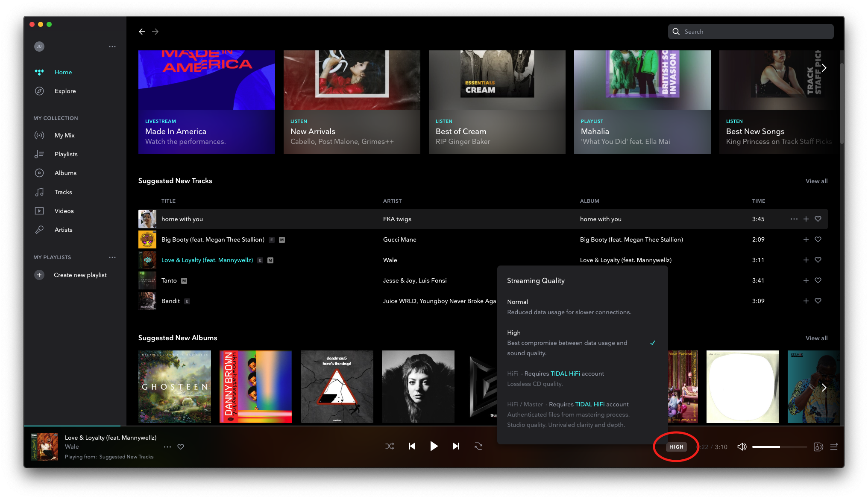
Task: Open the Ghosteen album cover
Action: (175, 387)
